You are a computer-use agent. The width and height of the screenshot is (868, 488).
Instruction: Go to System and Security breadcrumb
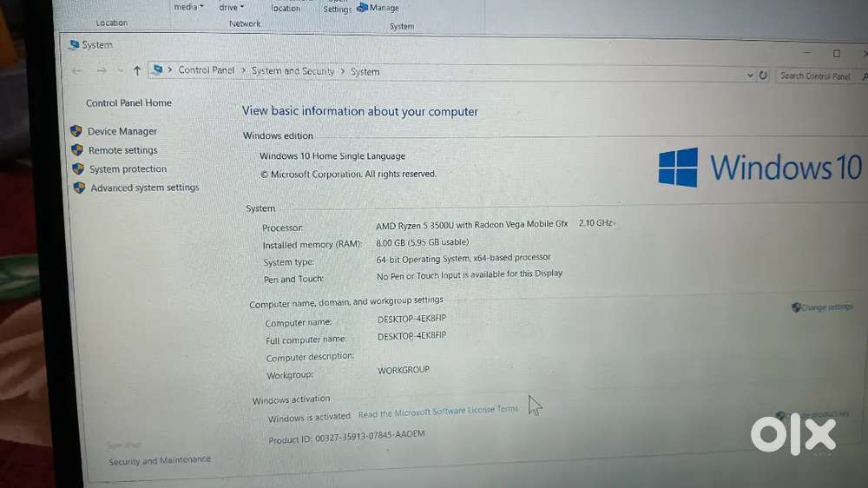point(293,71)
